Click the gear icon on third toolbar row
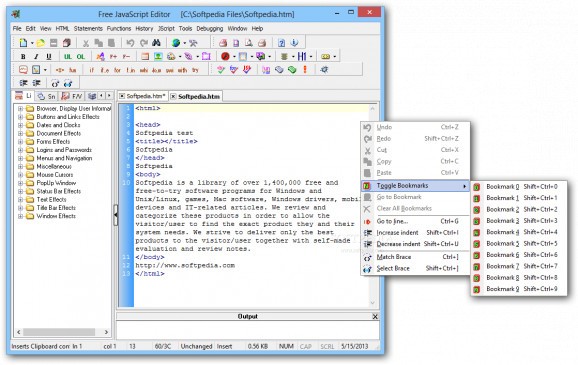 pyautogui.click(x=324, y=69)
